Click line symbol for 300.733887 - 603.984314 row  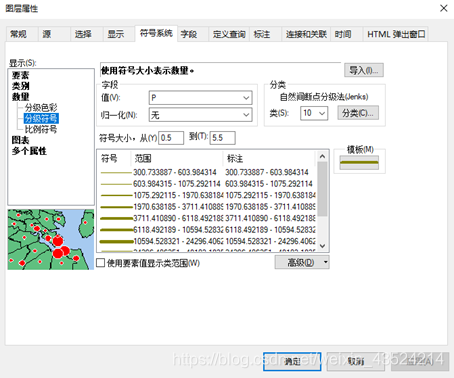(116, 172)
